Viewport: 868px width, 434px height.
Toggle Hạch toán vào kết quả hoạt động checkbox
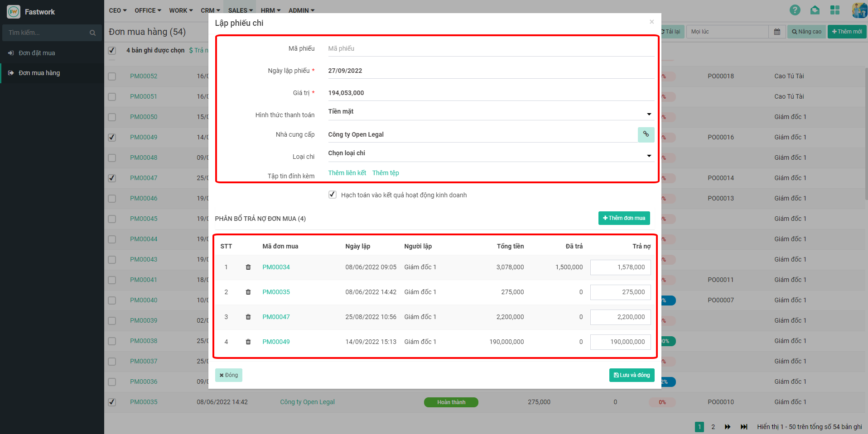pos(333,195)
